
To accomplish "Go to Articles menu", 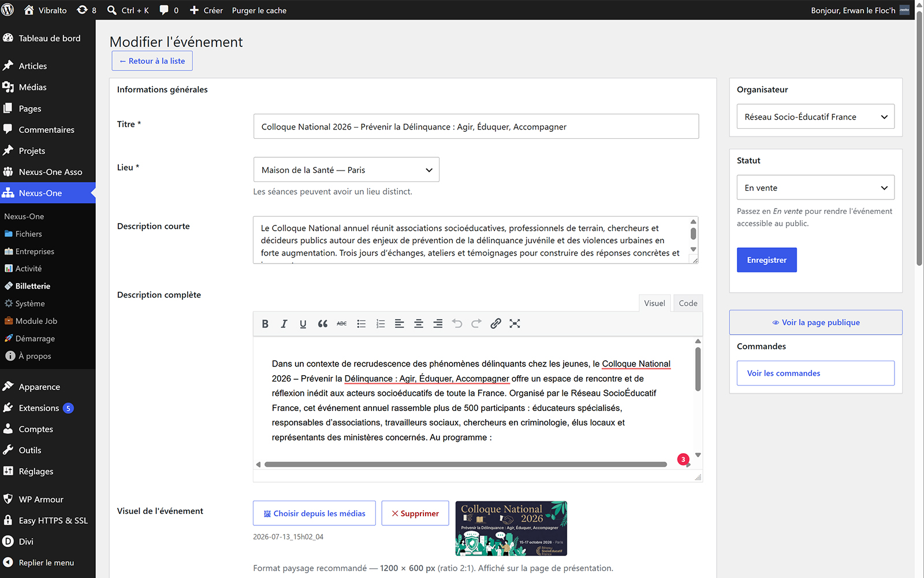I will (x=48, y=66).
